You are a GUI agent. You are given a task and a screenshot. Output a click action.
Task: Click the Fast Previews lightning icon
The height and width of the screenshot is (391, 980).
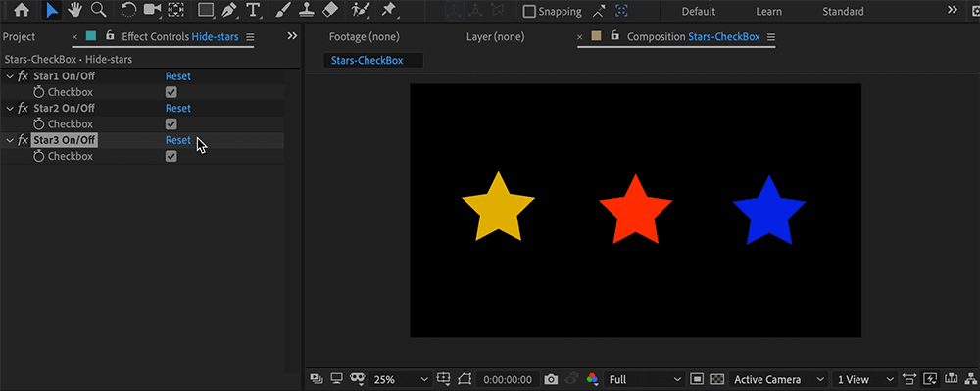click(x=930, y=379)
